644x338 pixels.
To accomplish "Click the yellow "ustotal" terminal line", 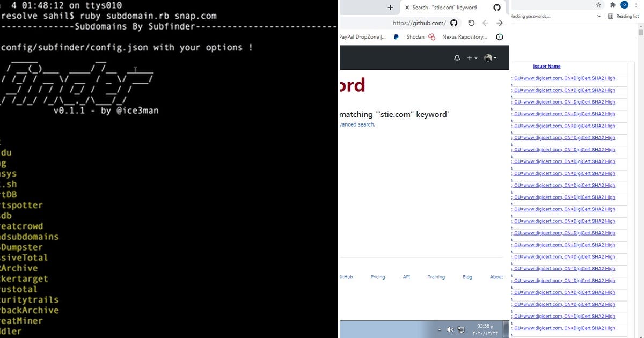I will click(x=19, y=289).
